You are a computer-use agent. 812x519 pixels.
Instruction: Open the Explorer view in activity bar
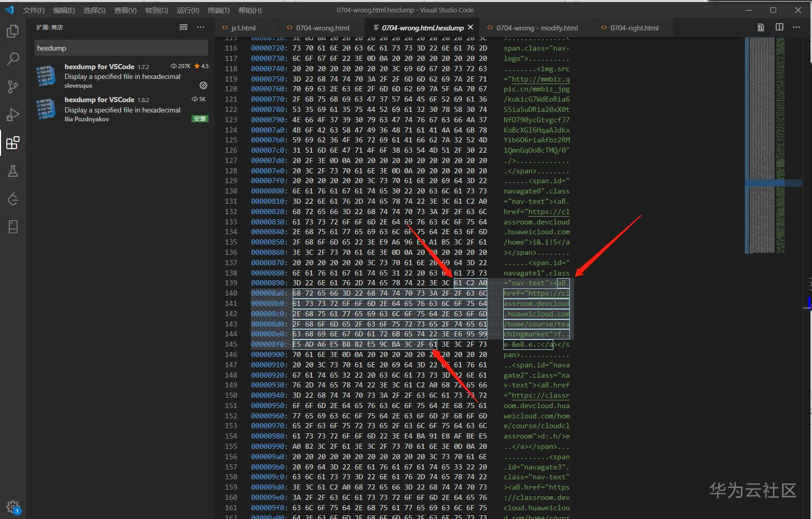click(x=12, y=31)
